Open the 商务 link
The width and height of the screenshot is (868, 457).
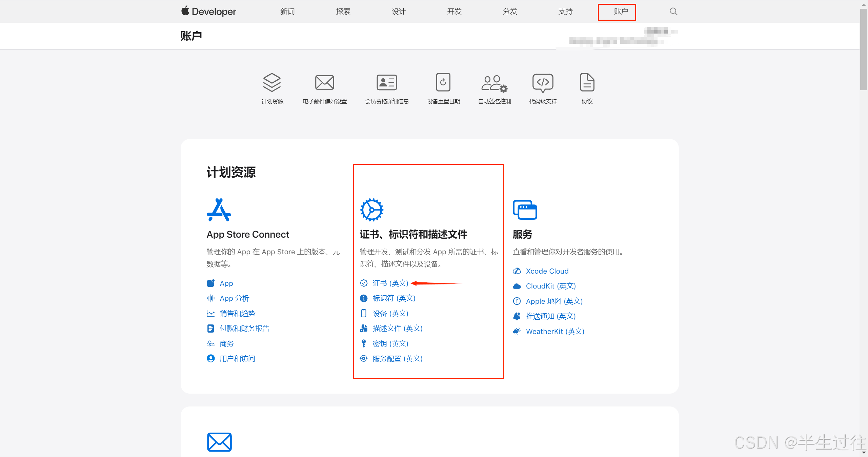pos(227,343)
